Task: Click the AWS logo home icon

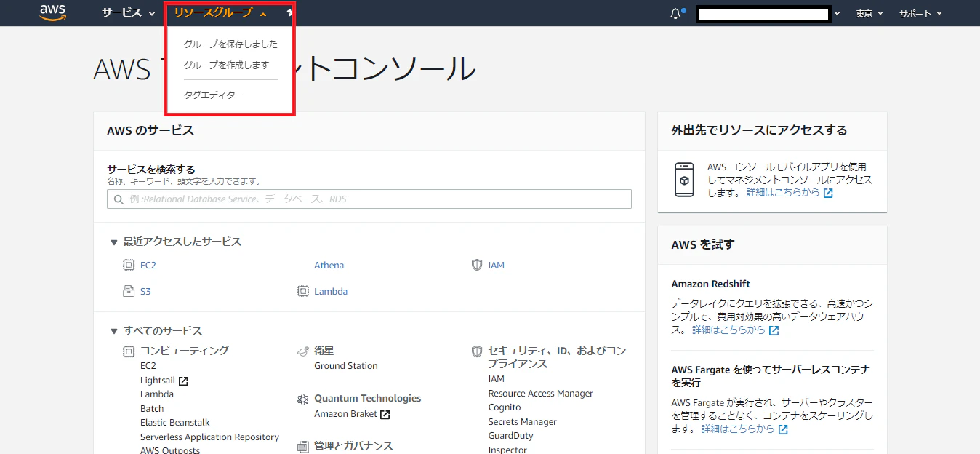Action: pos(53,13)
